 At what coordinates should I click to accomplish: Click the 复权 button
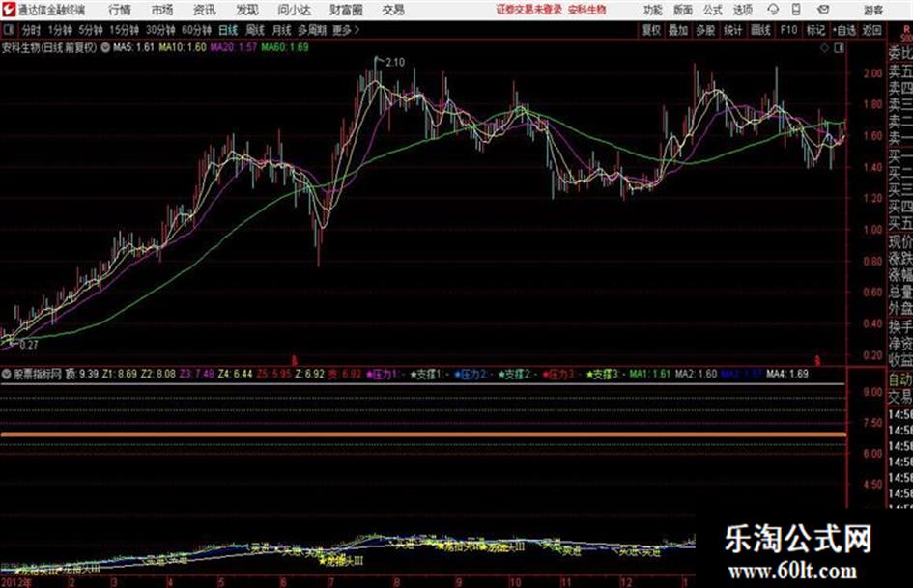click(651, 30)
